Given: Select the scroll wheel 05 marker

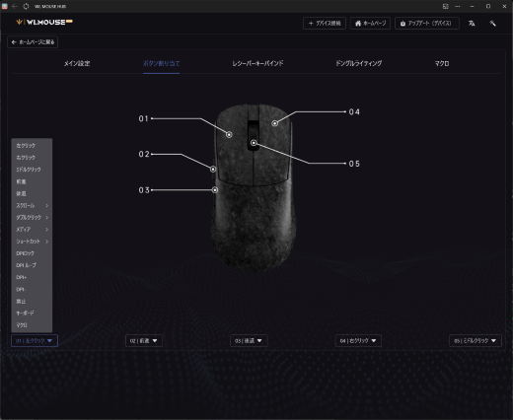Looking at the screenshot, I should [x=254, y=143].
